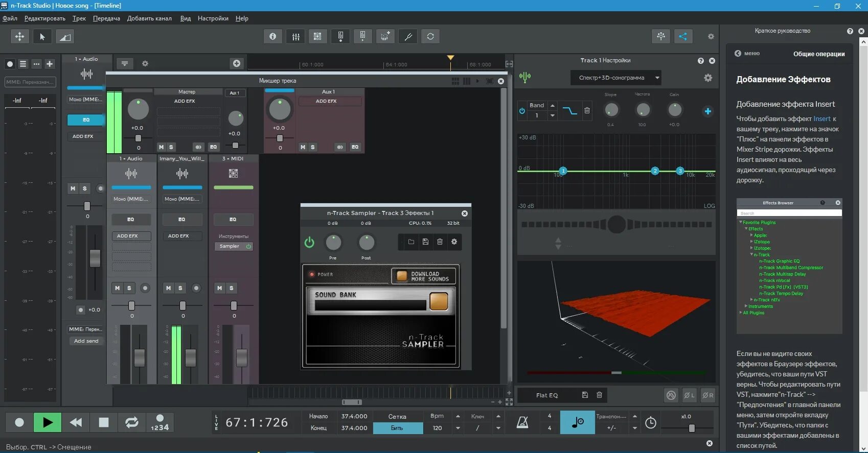
Task: Open the Трек menu
Action: coord(79,18)
